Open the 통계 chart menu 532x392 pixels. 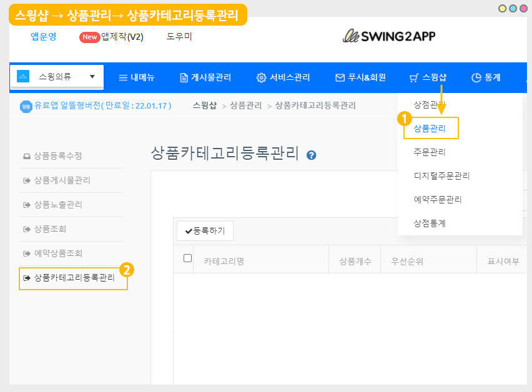pyautogui.click(x=486, y=77)
